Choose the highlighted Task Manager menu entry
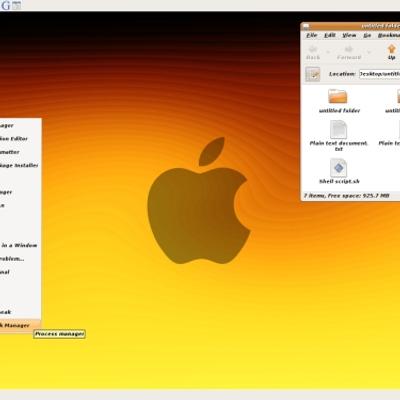Screen dimensions: 400x400 tap(20, 325)
